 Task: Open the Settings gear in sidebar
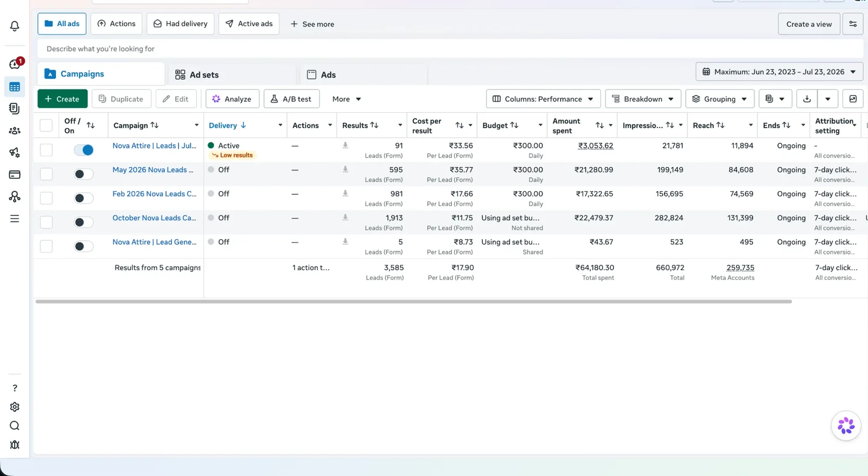(x=15, y=407)
